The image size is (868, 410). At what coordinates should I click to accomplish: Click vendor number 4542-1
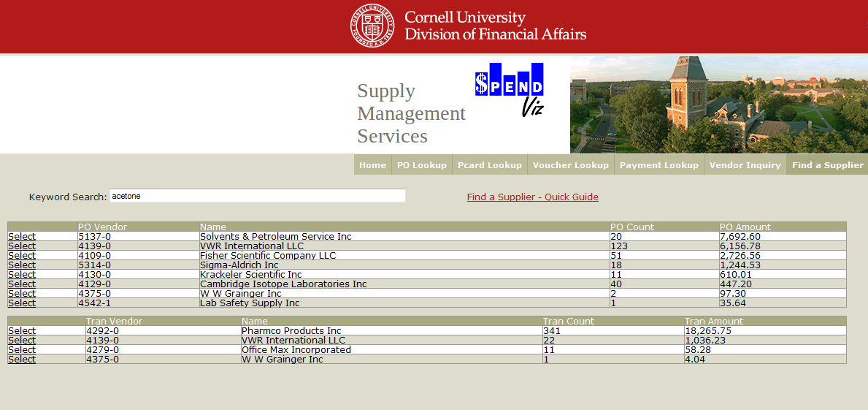(94, 303)
